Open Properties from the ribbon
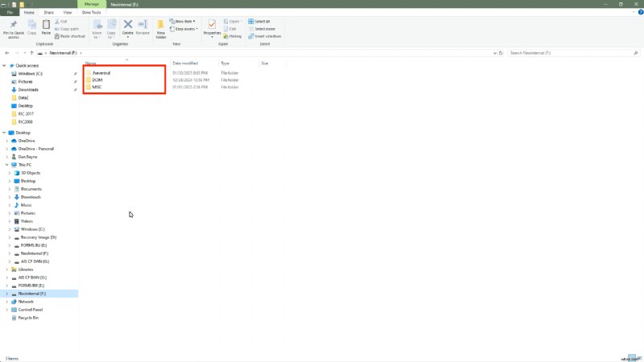 click(212, 27)
